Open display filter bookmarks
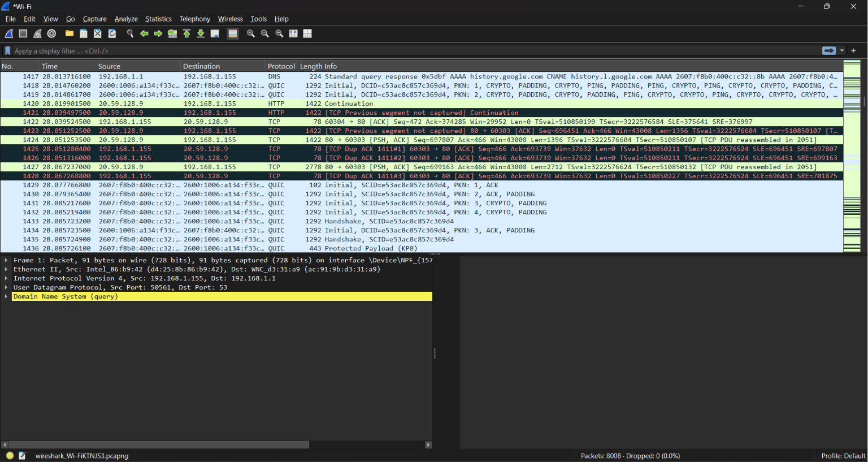The height and width of the screenshot is (462, 868). tap(7, 51)
